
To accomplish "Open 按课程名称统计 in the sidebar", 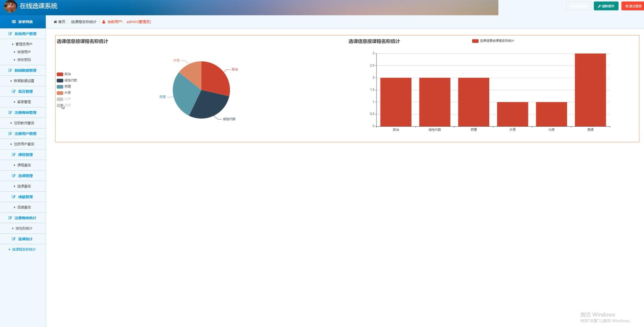I will pos(24,250).
